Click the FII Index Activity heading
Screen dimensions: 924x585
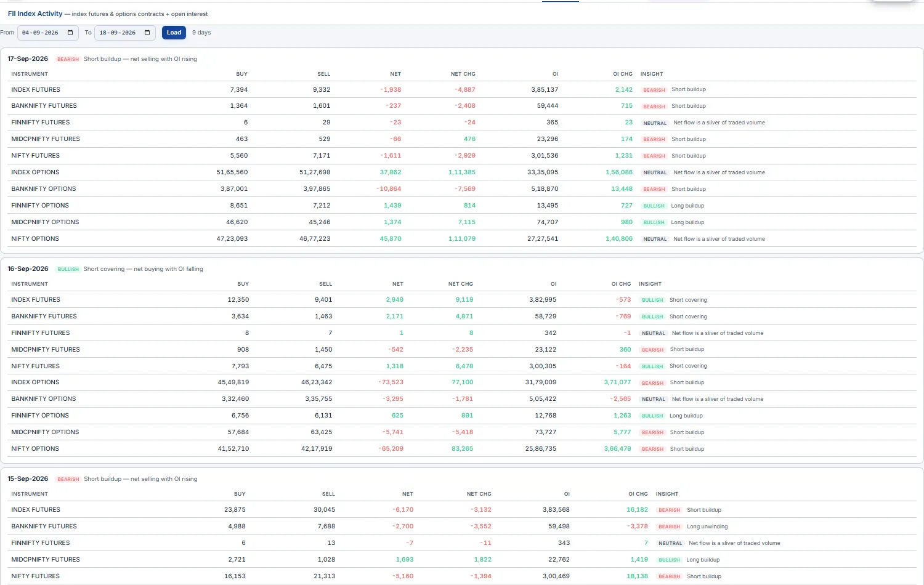[x=35, y=14]
